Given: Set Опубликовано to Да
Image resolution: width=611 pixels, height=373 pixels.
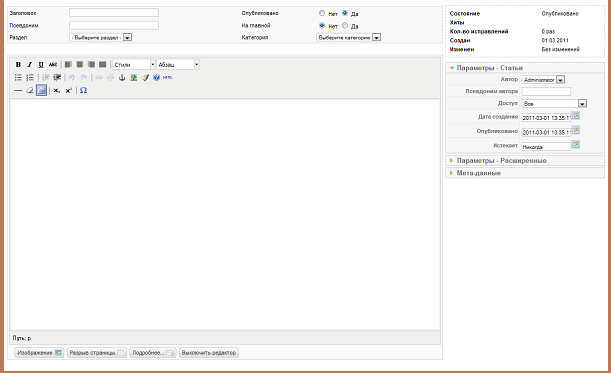Looking at the screenshot, I should 345,13.
